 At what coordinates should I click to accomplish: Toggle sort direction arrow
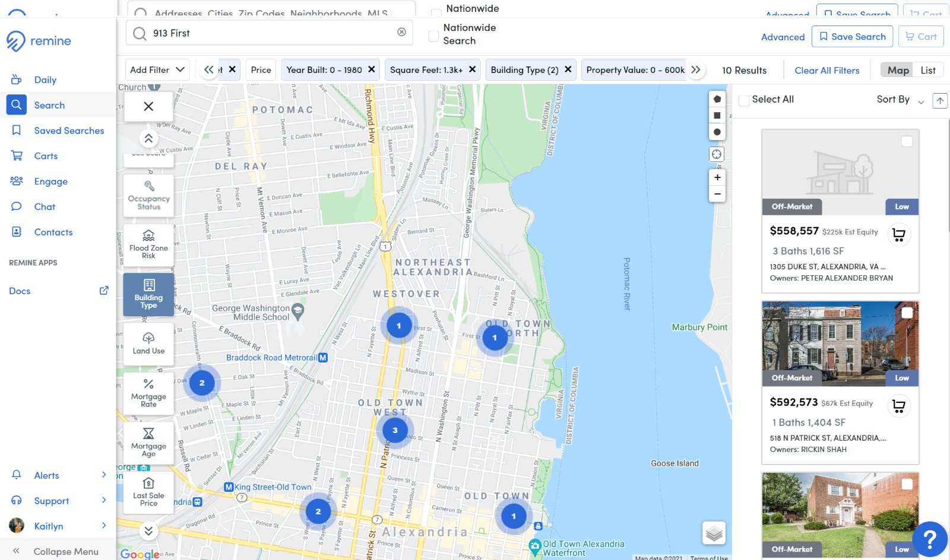940,100
